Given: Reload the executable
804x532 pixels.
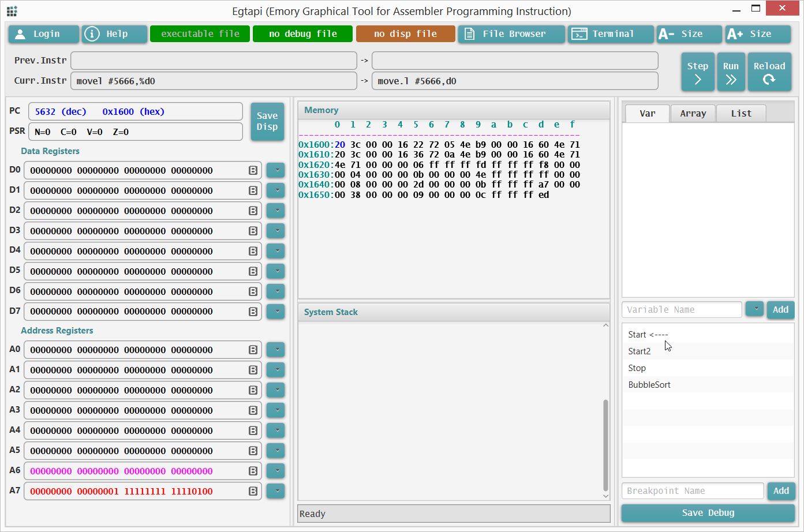Looking at the screenshot, I should coord(769,72).
